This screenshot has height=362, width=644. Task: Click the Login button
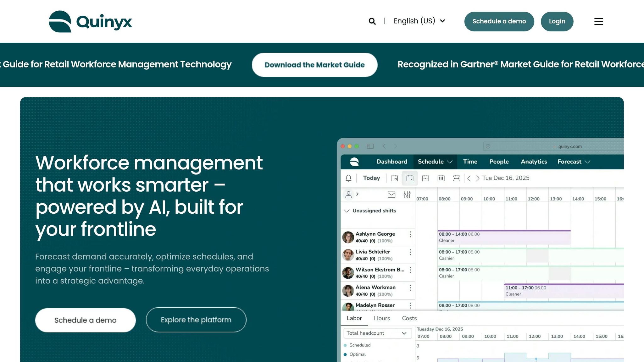coord(557,21)
